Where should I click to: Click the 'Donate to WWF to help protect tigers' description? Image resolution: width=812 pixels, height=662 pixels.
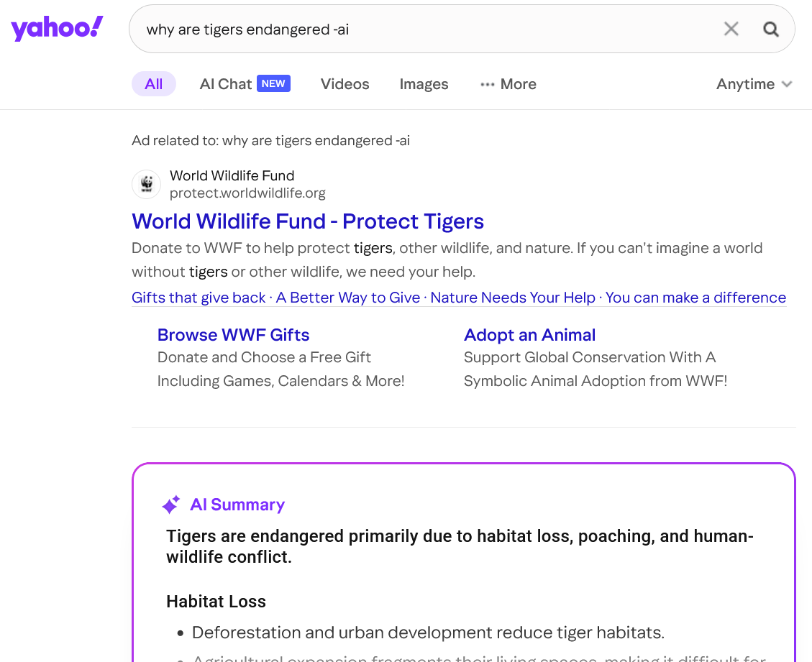[x=447, y=259]
